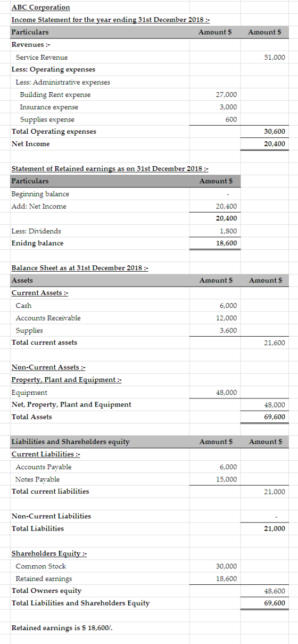This screenshot has height=644, width=298.
Task: Click the 'Net, Property, Plant and Equipment' label
Action: pyautogui.click(x=71, y=405)
